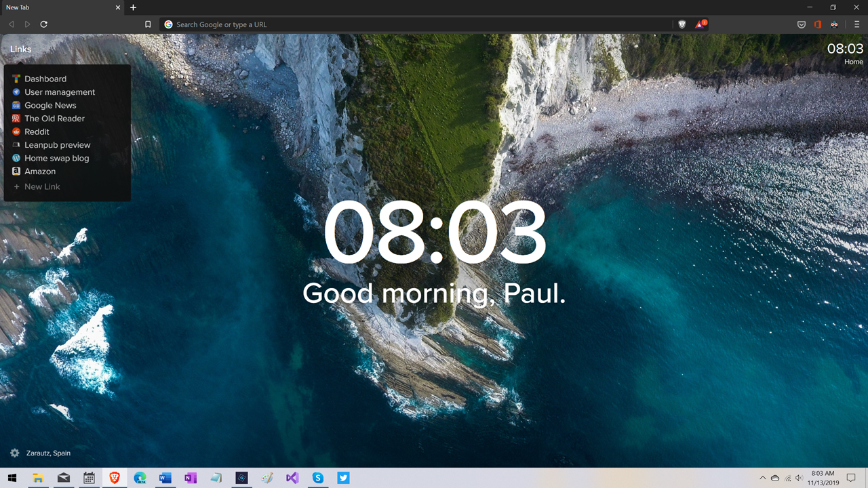Click New Link to add a link
Screen dimensions: 868x488
[42, 186]
